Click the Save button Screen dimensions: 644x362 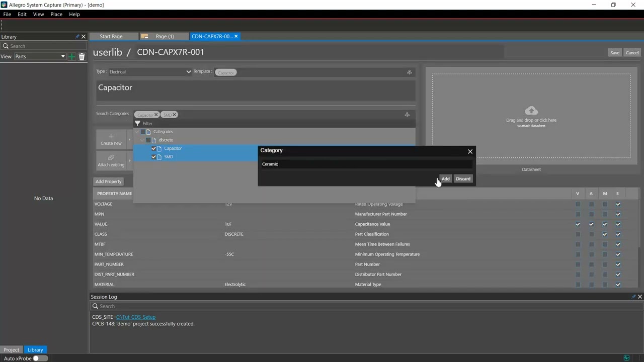(x=615, y=53)
